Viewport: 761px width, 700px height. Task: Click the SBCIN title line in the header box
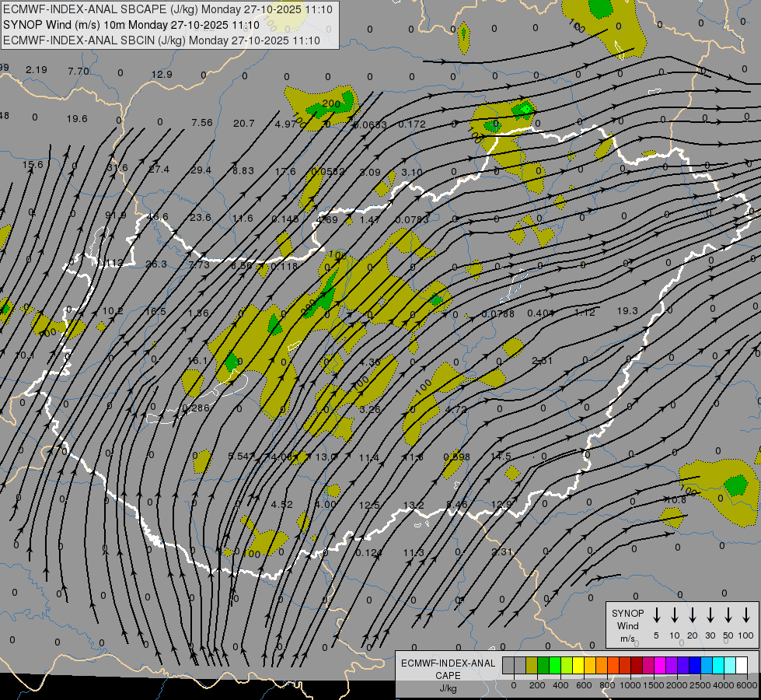162,40
